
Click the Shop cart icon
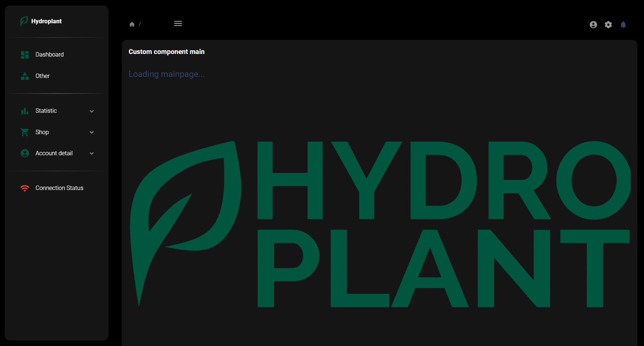click(24, 132)
